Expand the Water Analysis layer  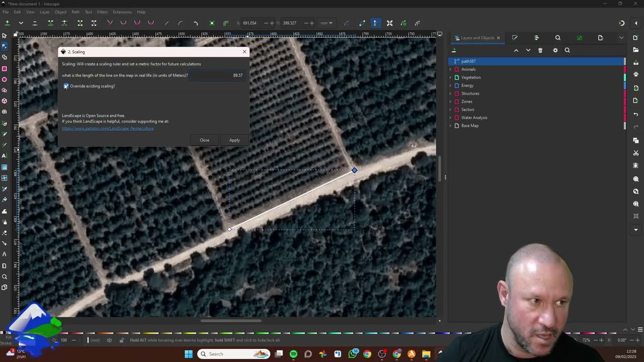(x=451, y=118)
